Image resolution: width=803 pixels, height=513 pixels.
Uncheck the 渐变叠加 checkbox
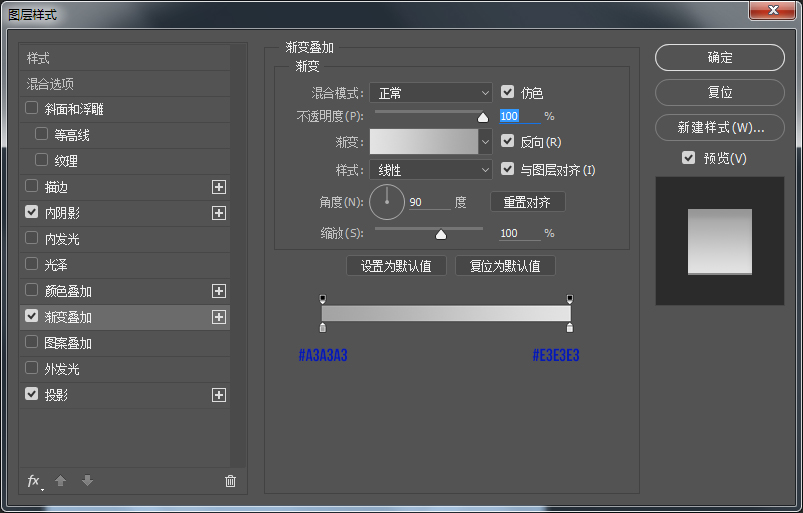(x=32, y=316)
